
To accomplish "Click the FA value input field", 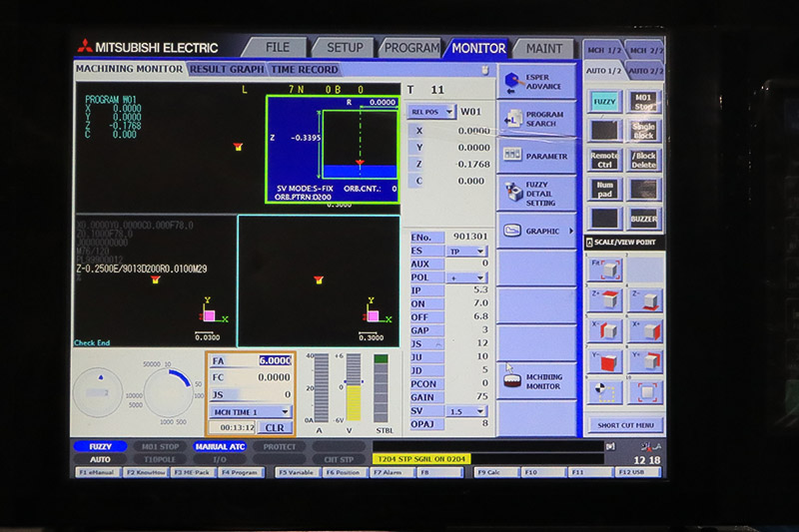I will 275,360.
